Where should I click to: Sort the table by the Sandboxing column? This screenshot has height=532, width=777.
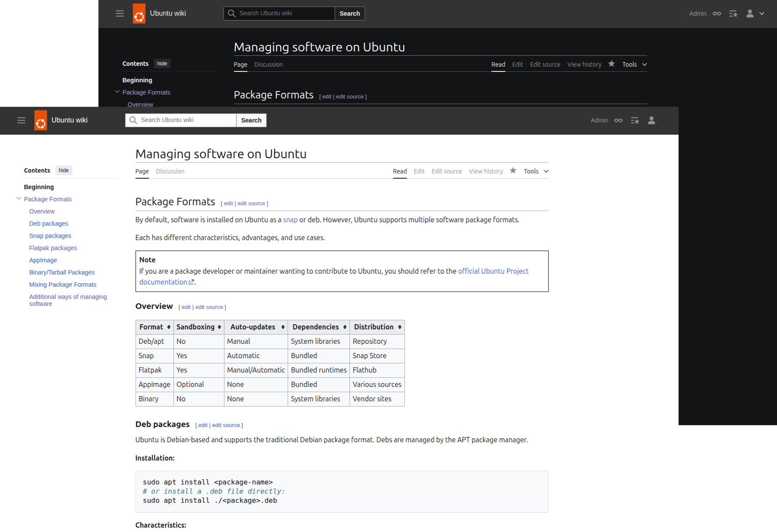(219, 327)
